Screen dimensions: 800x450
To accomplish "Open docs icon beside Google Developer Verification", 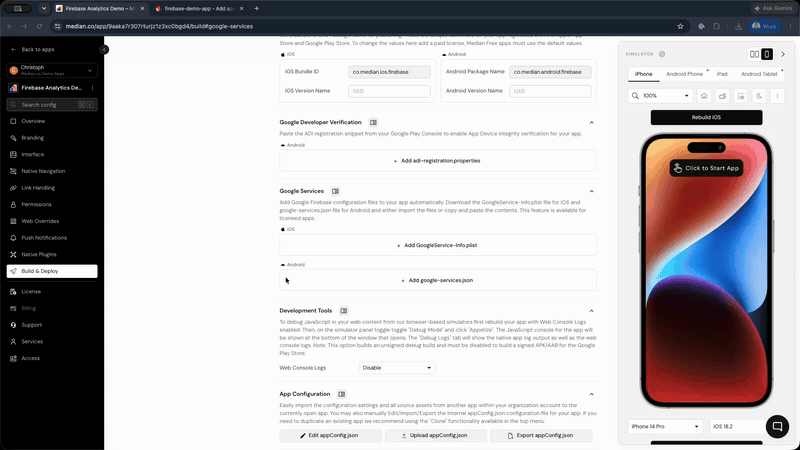I will click(373, 122).
